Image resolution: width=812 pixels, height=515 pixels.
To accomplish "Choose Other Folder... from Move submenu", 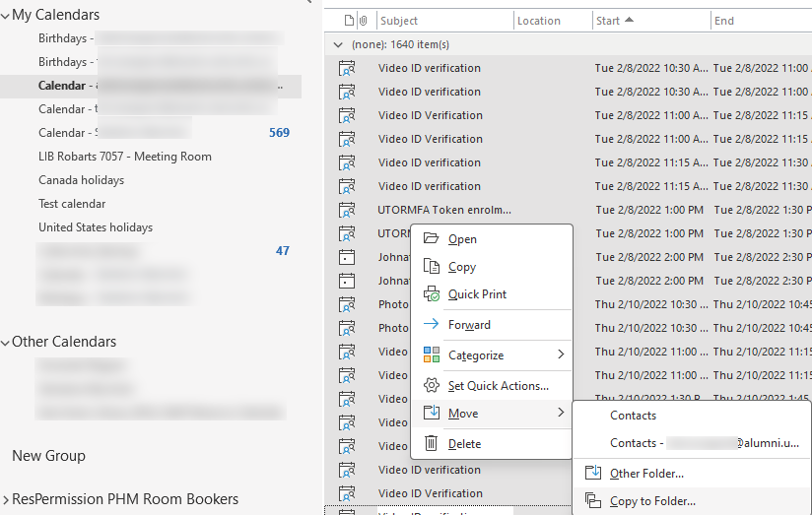I will point(646,474).
